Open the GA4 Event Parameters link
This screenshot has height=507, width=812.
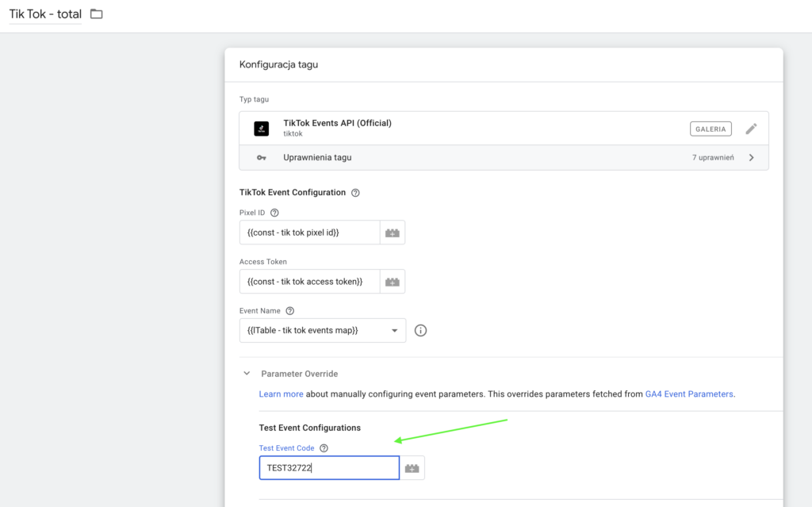[689, 394]
